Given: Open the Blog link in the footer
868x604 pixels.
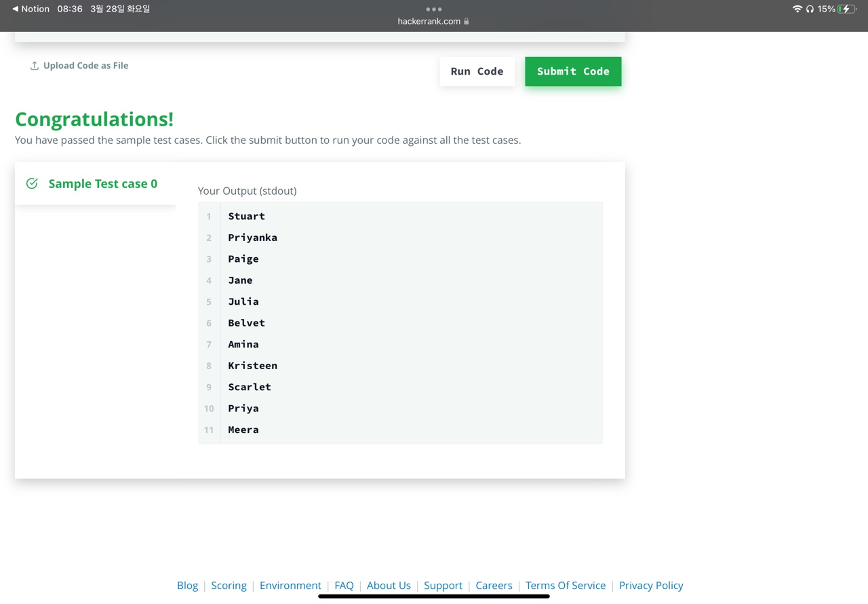Looking at the screenshot, I should tap(187, 585).
